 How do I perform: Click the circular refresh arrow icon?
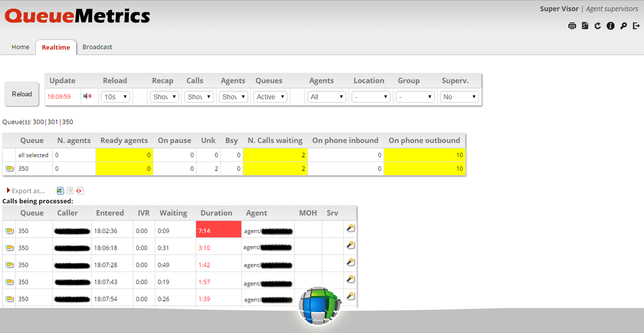tap(598, 26)
